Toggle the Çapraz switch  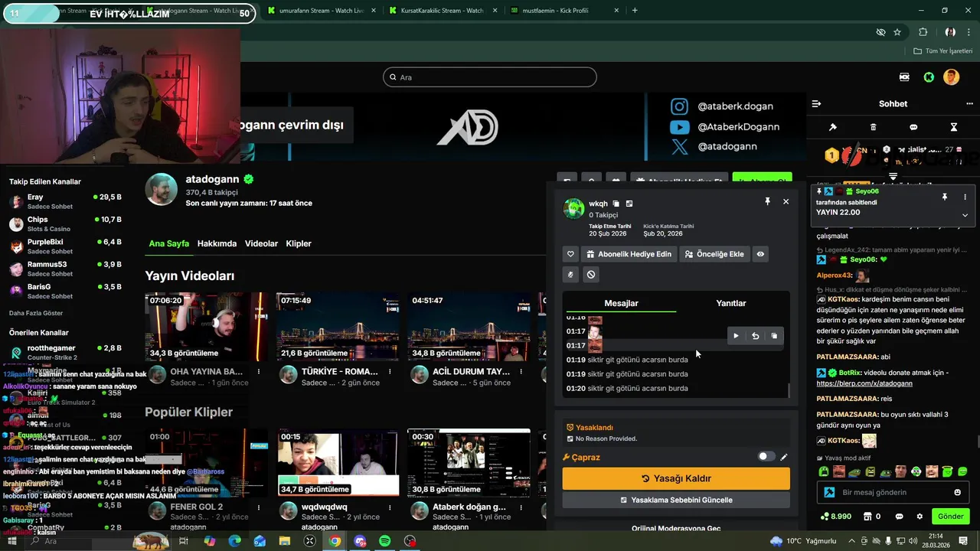[766, 457]
